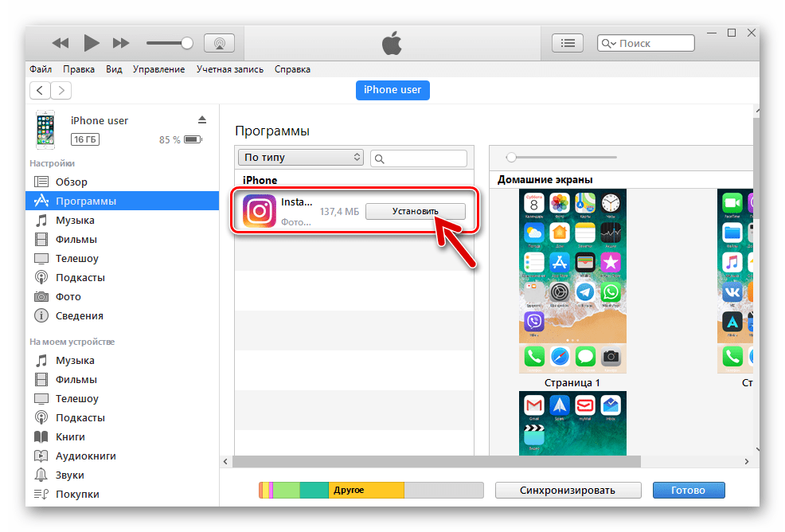Click the iPhone device thumbnail in sidebar
The width and height of the screenshot is (785, 532).
point(45,130)
